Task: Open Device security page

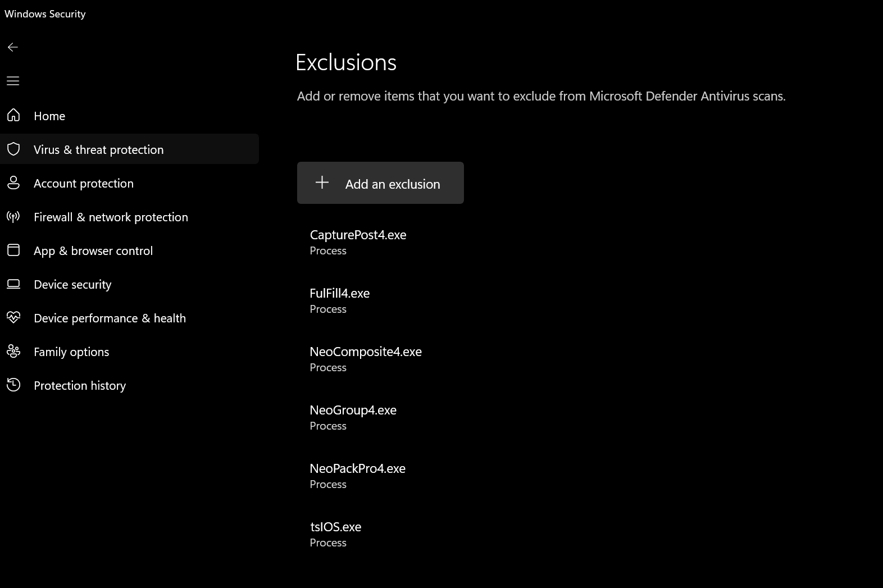Action: pyautogui.click(x=129, y=284)
